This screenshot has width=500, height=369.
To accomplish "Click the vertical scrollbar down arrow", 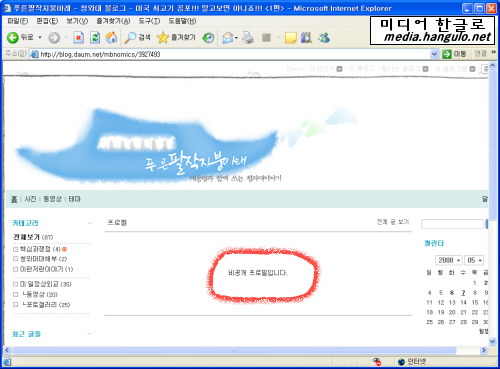I will pos(493,341).
